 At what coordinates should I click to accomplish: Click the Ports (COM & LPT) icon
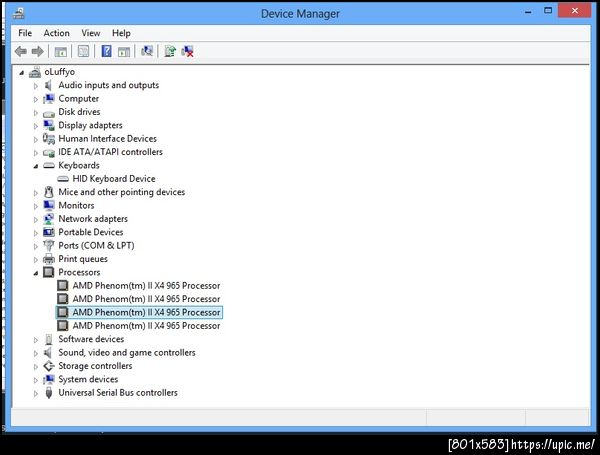click(x=49, y=245)
